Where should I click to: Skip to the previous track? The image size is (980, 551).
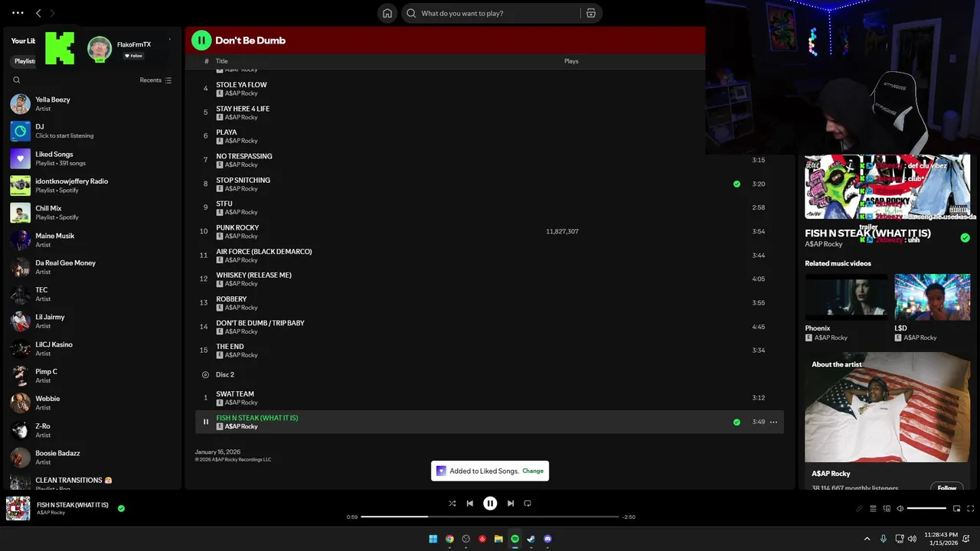pyautogui.click(x=469, y=504)
